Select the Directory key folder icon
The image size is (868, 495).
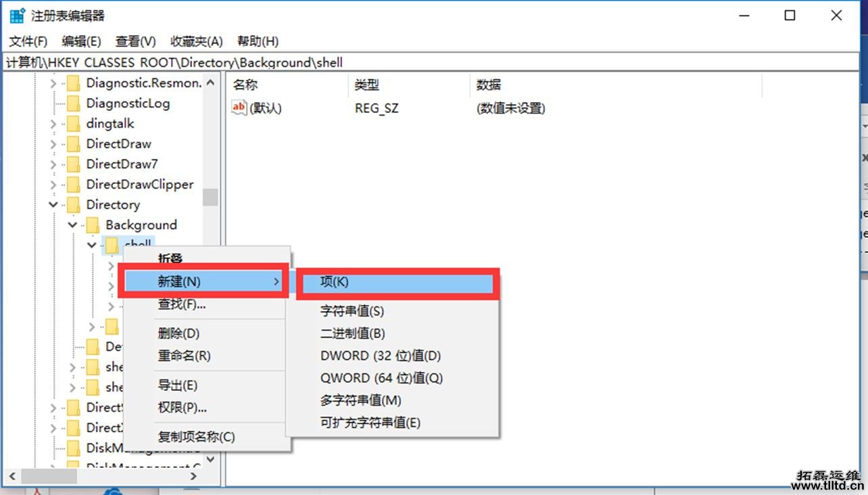tap(73, 204)
